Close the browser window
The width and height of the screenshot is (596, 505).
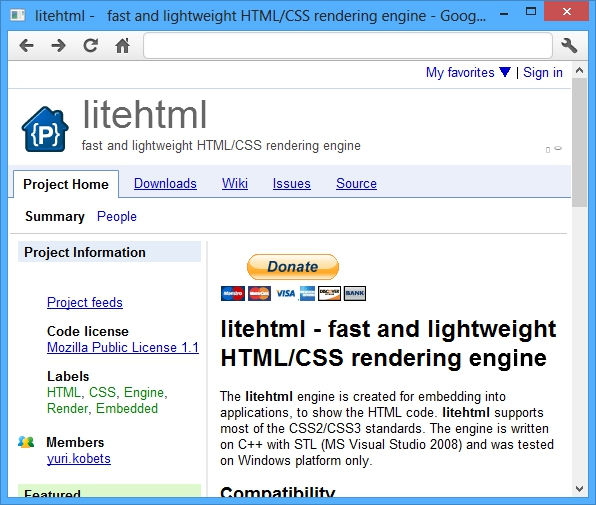(566, 12)
